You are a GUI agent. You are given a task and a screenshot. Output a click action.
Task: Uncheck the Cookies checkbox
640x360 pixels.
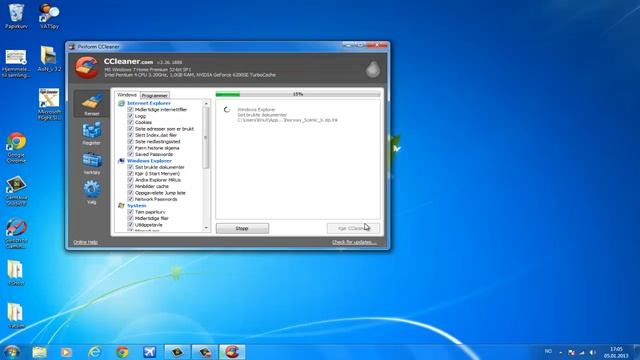tap(131, 122)
